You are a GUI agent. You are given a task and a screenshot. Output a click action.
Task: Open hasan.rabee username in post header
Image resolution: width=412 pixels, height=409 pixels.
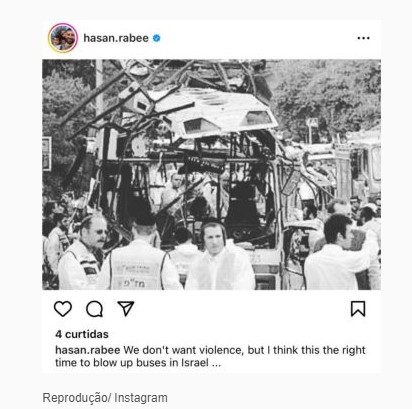point(116,38)
